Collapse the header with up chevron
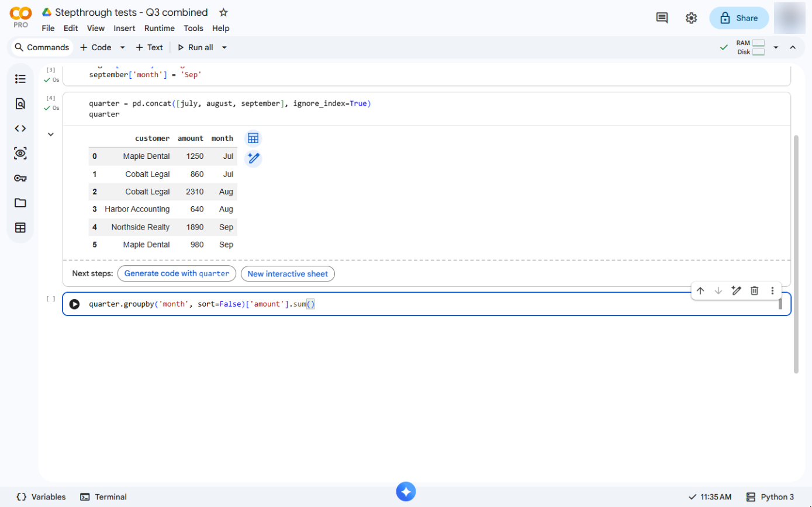This screenshot has width=812, height=507. click(793, 47)
